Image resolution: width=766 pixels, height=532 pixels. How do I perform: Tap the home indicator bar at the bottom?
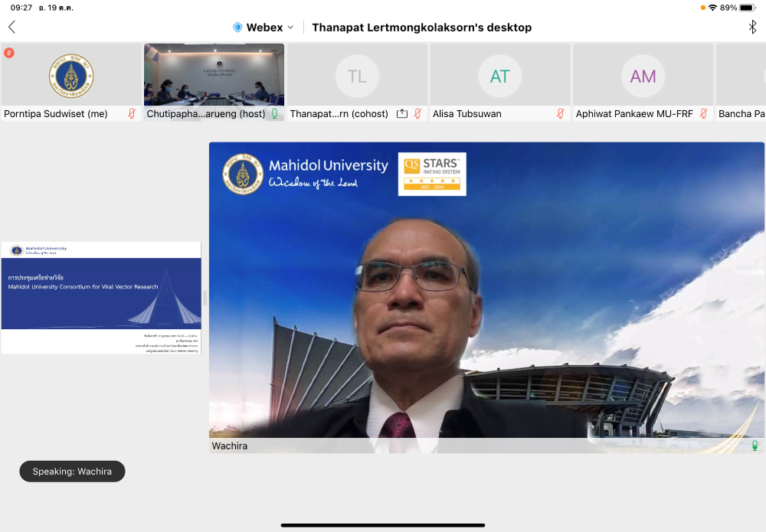coord(383,525)
